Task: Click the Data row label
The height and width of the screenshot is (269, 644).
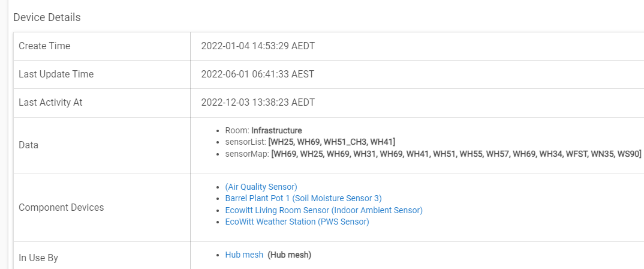Action: click(x=29, y=145)
